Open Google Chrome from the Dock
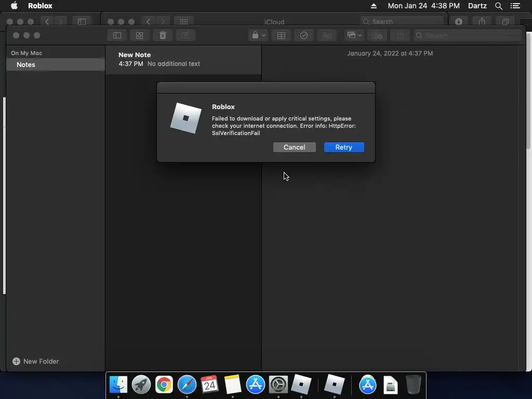Viewport: 532px width, 399px height. point(164,384)
